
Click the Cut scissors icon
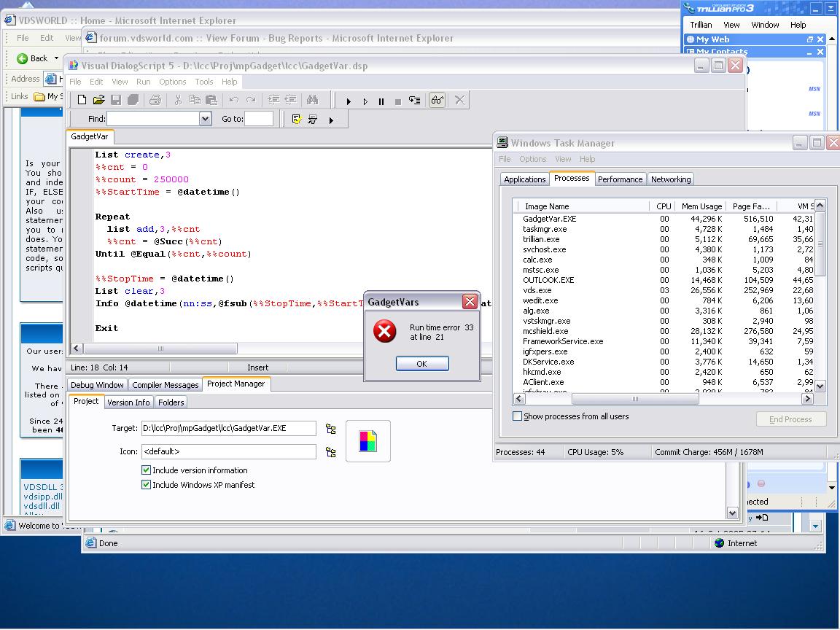178,100
